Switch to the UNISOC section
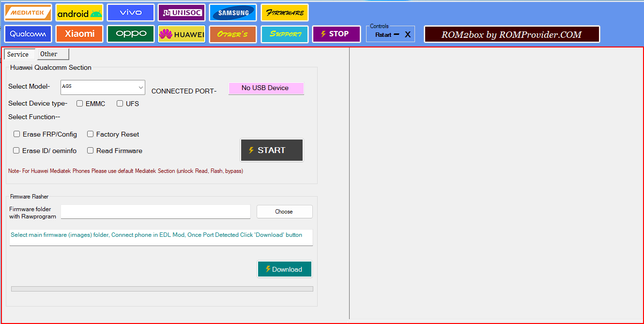The width and height of the screenshot is (644, 324). click(x=182, y=12)
